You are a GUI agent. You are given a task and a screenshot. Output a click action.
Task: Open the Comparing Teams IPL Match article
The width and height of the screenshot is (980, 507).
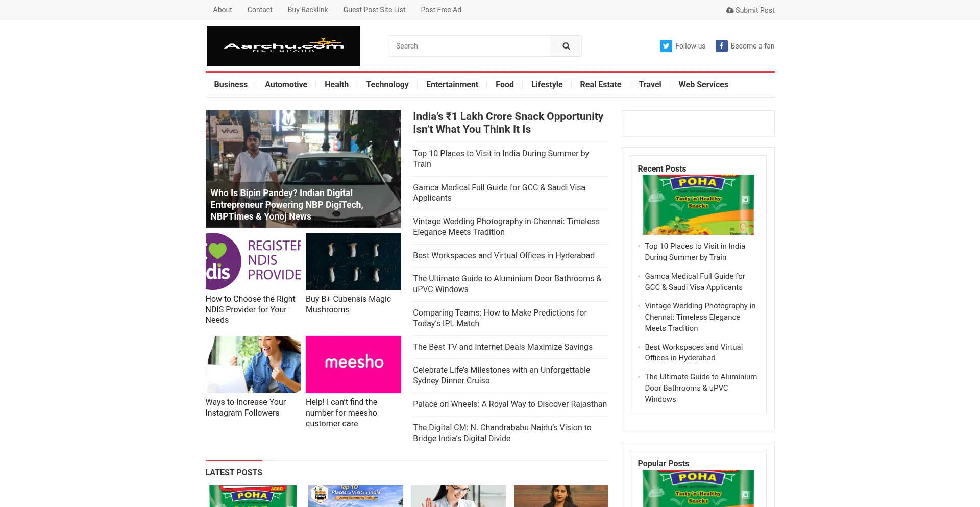click(x=500, y=318)
